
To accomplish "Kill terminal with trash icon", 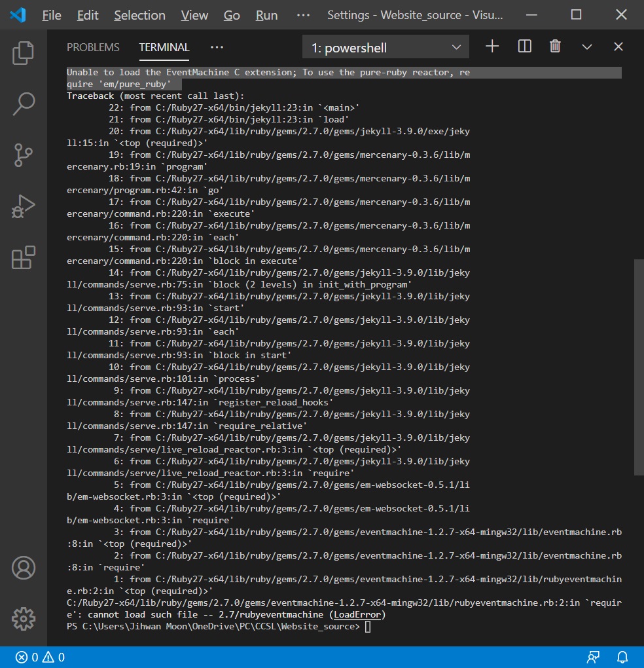I will point(555,46).
